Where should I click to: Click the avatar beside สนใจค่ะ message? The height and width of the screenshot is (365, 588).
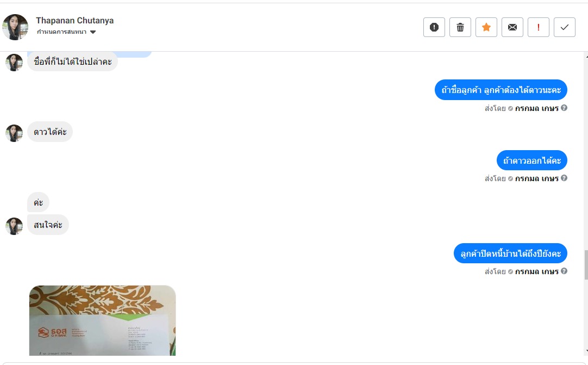tap(14, 226)
